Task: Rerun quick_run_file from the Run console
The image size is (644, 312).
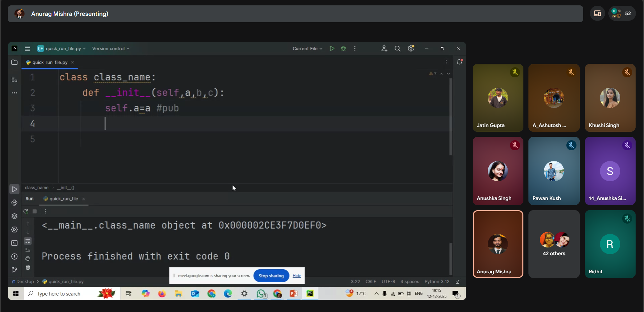Action: point(26,211)
